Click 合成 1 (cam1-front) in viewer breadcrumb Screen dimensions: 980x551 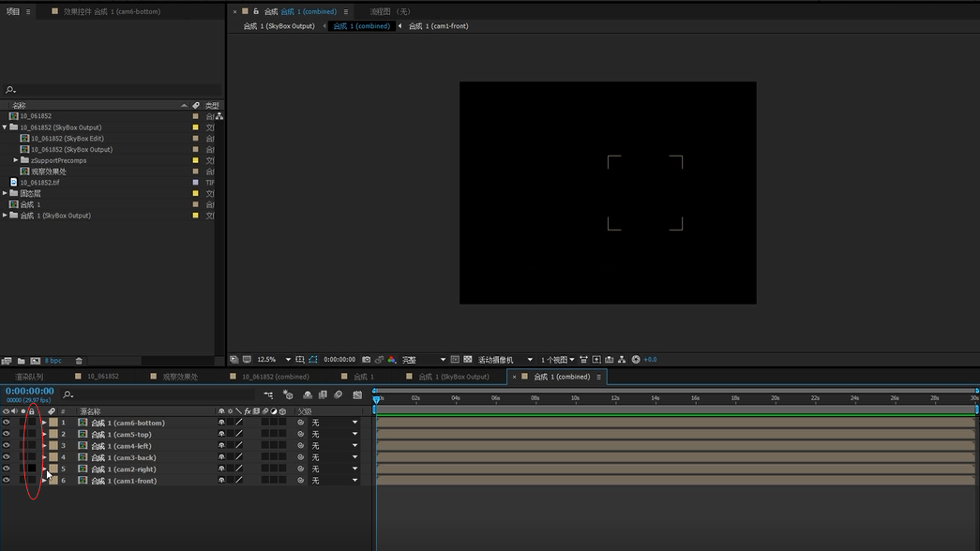point(439,26)
